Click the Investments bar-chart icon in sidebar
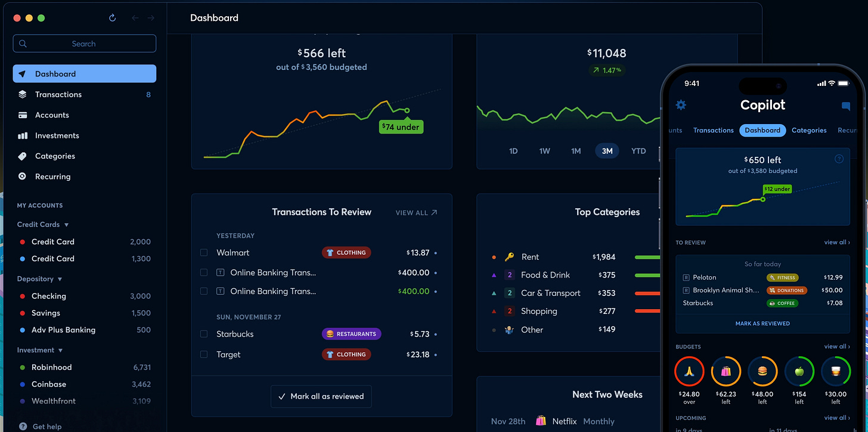868x432 pixels. click(x=23, y=135)
